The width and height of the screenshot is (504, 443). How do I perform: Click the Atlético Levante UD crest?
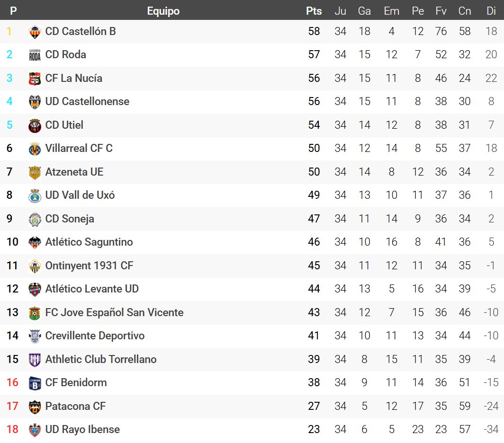(x=35, y=289)
